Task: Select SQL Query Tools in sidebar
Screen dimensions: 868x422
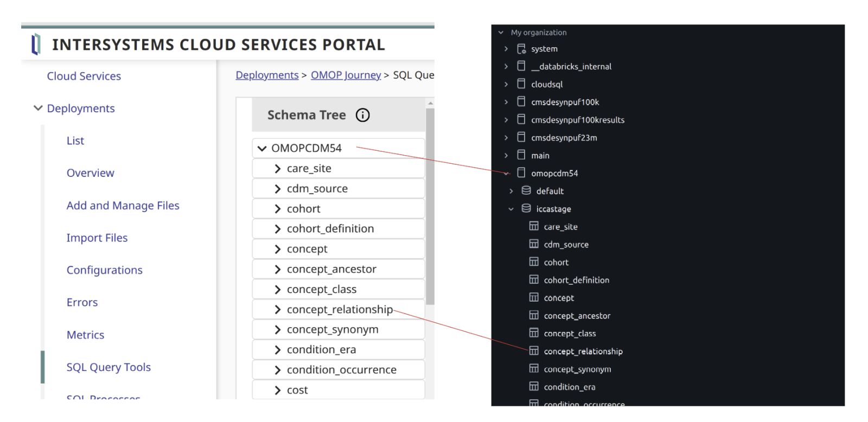Action: pos(108,367)
